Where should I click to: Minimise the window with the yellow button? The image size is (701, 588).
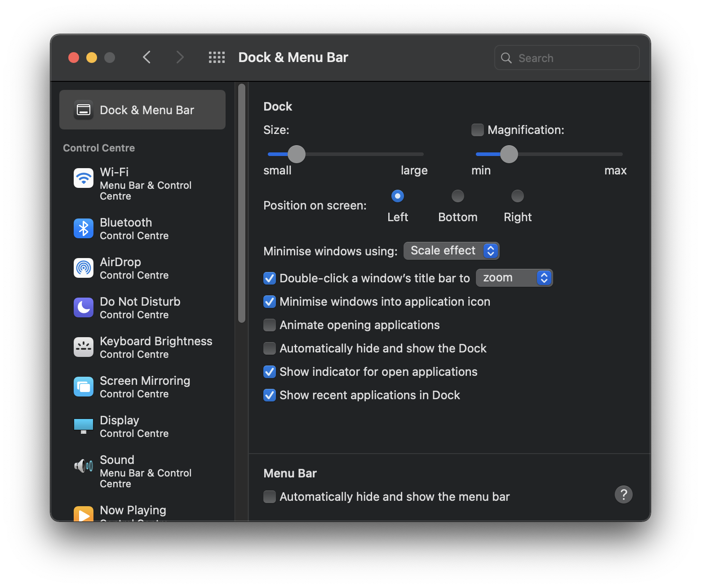(92, 58)
